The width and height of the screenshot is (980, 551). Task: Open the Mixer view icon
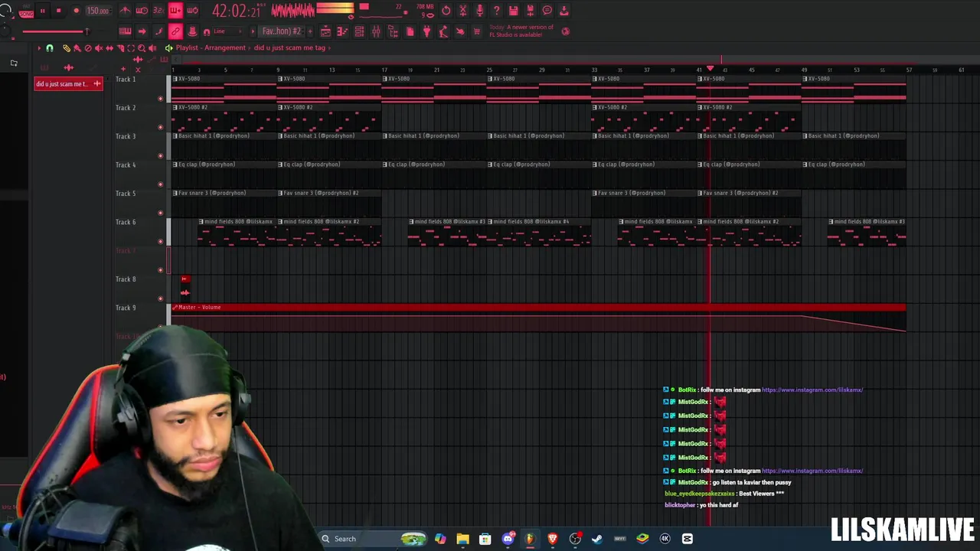[x=376, y=31]
